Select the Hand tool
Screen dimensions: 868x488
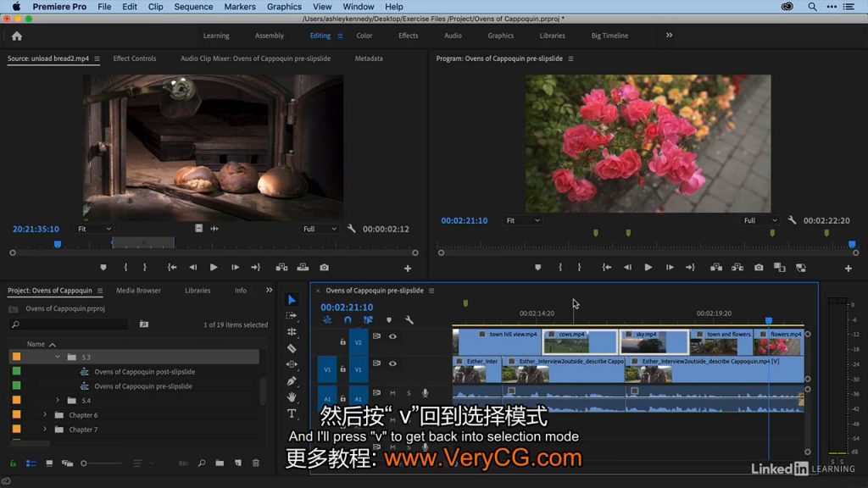point(292,397)
